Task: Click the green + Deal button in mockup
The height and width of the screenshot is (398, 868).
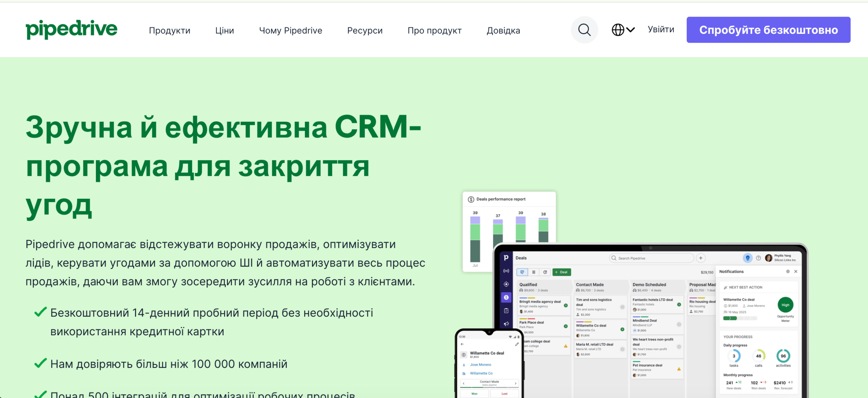Action: 561,272
